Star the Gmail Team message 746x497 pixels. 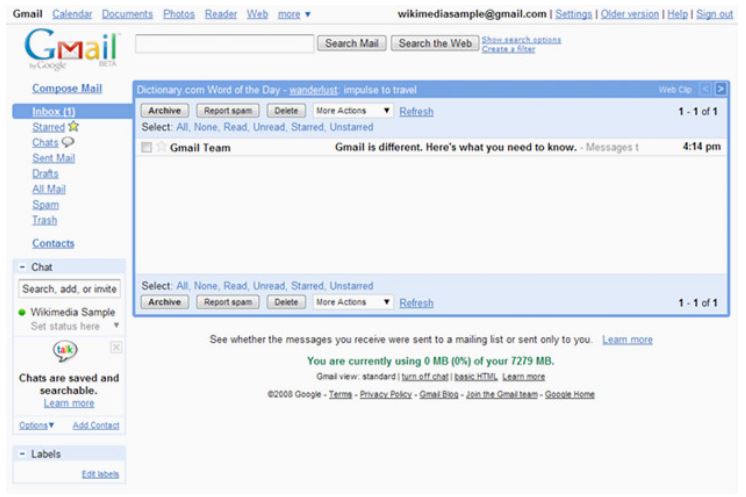pos(161,148)
